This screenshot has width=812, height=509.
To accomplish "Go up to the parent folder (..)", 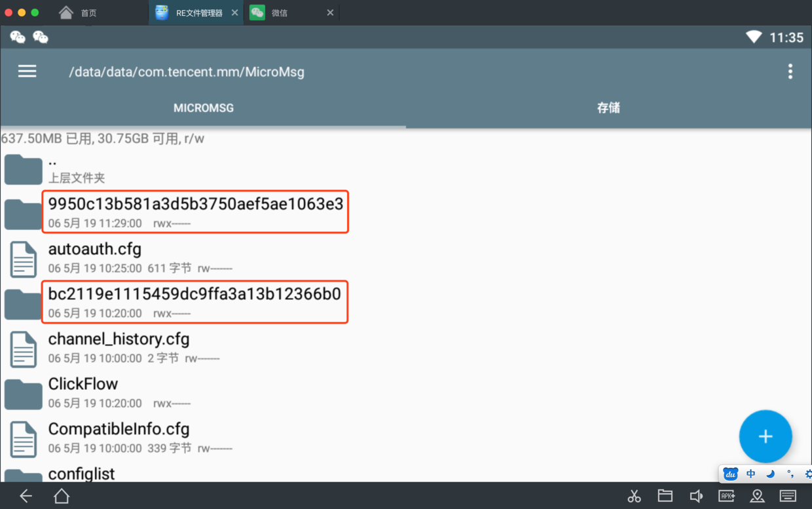I will (x=406, y=168).
